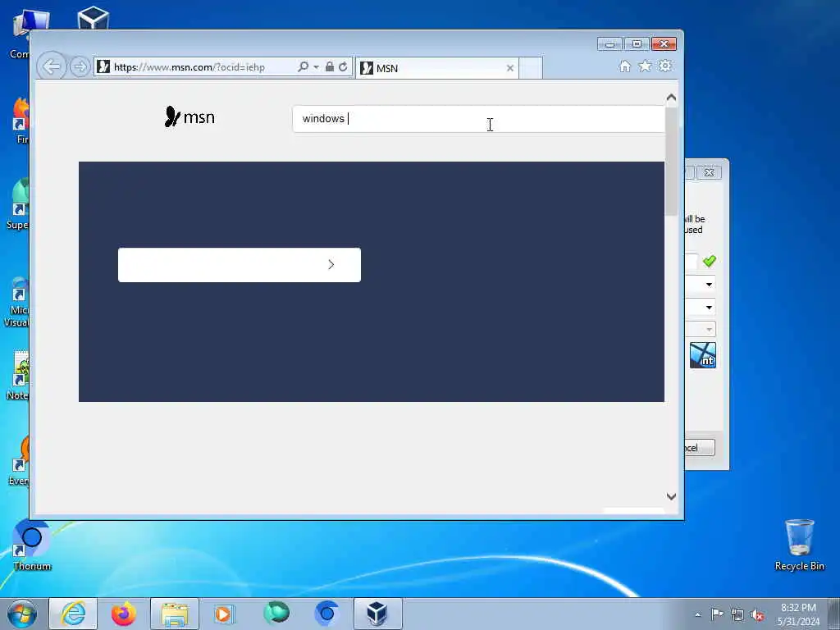Click the Action Center flag icon
The width and height of the screenshot is (840, 630).
(x=717, y=614)
